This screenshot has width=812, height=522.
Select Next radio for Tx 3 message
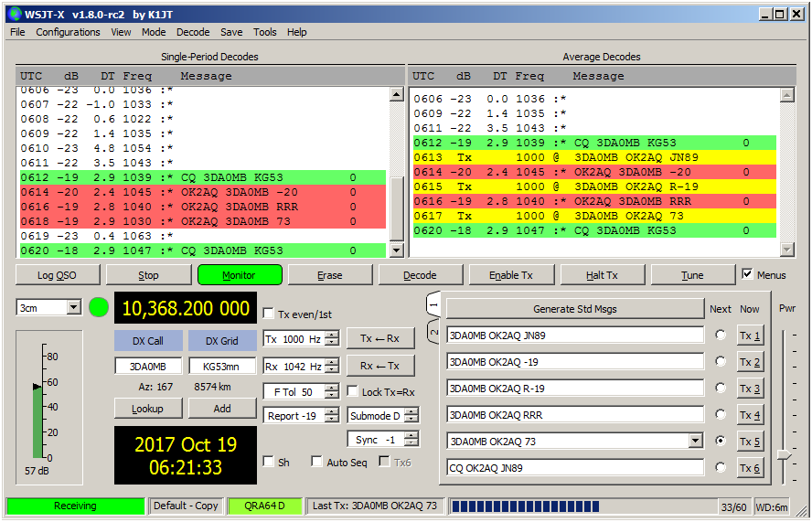(720, 388)
